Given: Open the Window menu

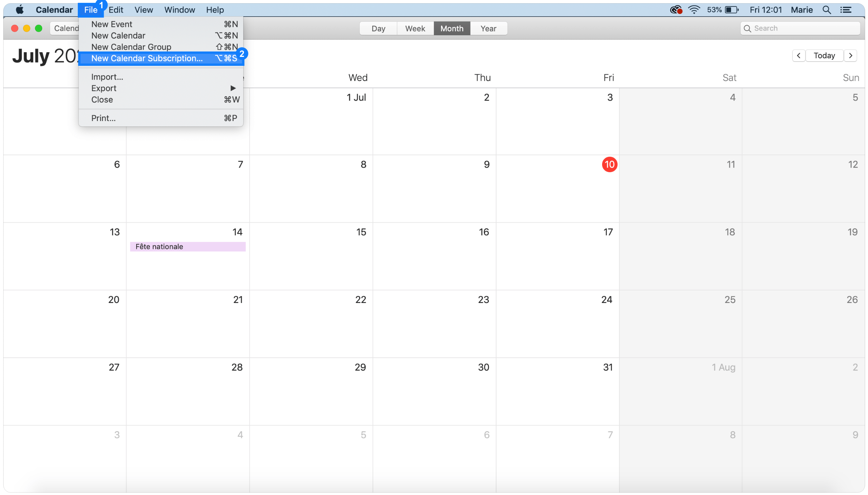Looking at the screenshot, I should 179,10.
